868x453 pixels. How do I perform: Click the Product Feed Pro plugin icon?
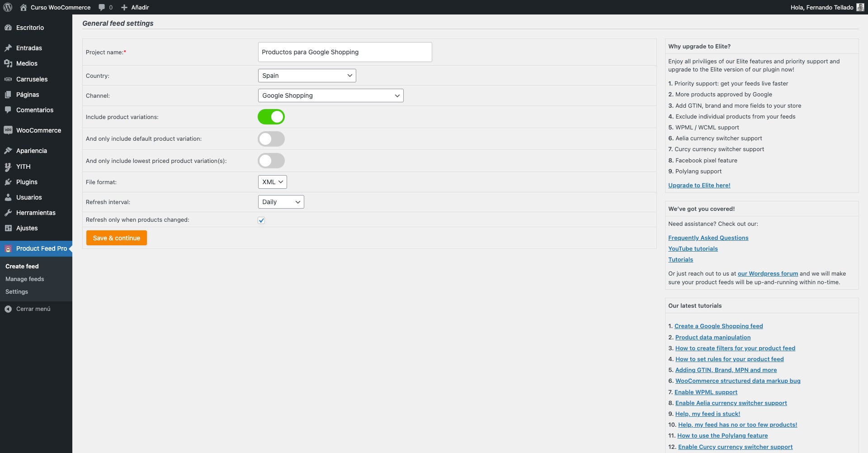tap(8, 248)
